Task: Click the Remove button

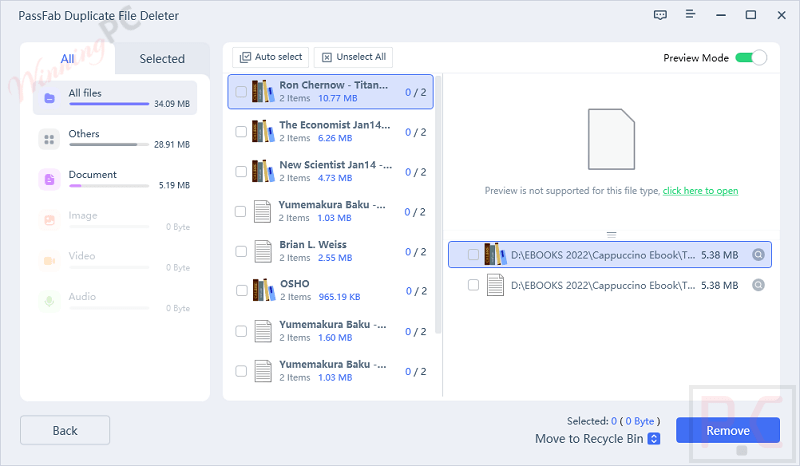Action: coord(728,430)
